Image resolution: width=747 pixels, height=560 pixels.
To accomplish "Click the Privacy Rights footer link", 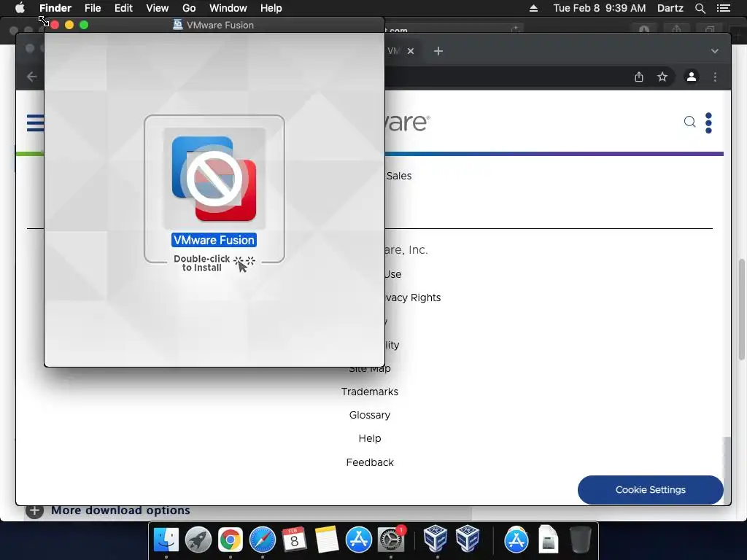I will [413, 297].
